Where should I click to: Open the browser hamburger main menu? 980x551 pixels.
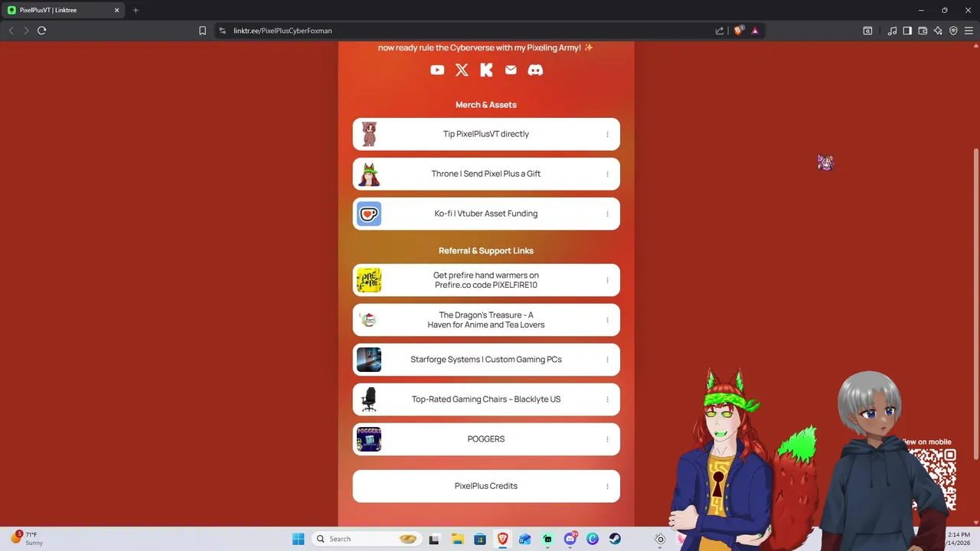pos(969,31)
